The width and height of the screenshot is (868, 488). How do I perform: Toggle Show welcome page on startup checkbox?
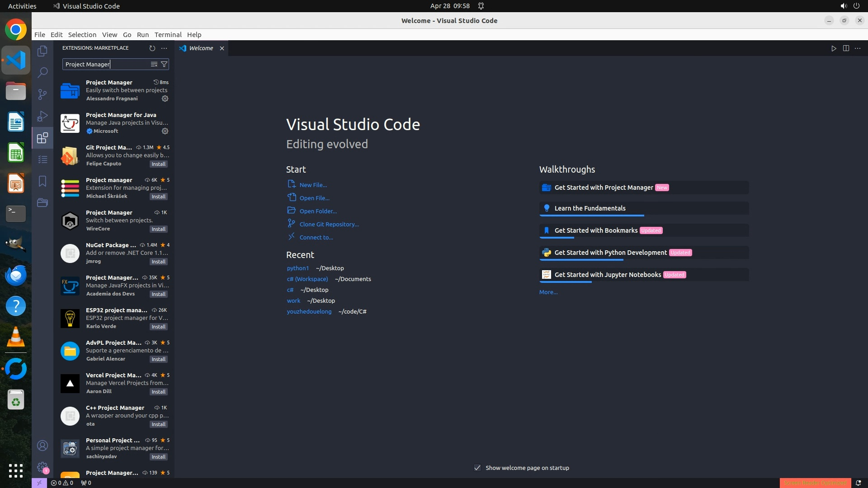pos(477,468)
